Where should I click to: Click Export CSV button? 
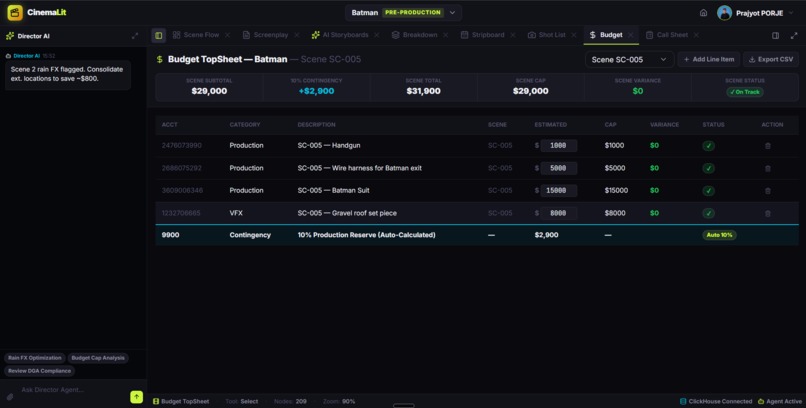tap(771, 60)
